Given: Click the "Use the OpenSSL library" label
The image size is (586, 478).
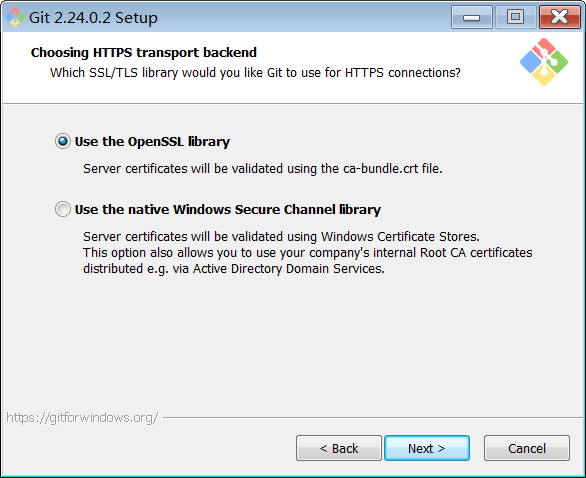Looking at the screenshot, I should 152,142.
